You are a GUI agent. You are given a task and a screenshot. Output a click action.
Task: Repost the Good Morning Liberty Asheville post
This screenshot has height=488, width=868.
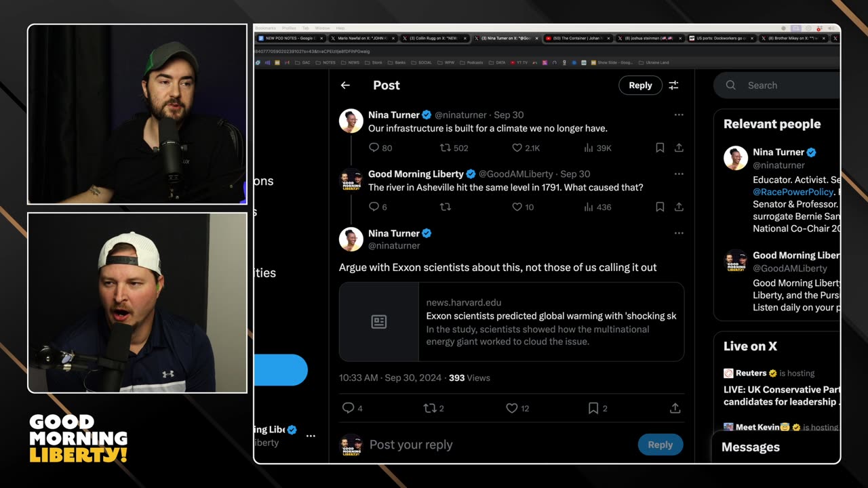pos(446,207)
